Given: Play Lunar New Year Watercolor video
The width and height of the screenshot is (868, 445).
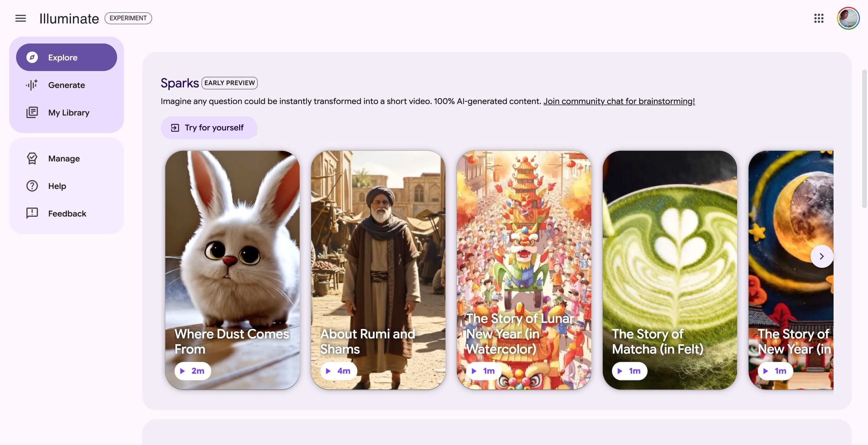Looking at the screenshot, I should (483, 371).
